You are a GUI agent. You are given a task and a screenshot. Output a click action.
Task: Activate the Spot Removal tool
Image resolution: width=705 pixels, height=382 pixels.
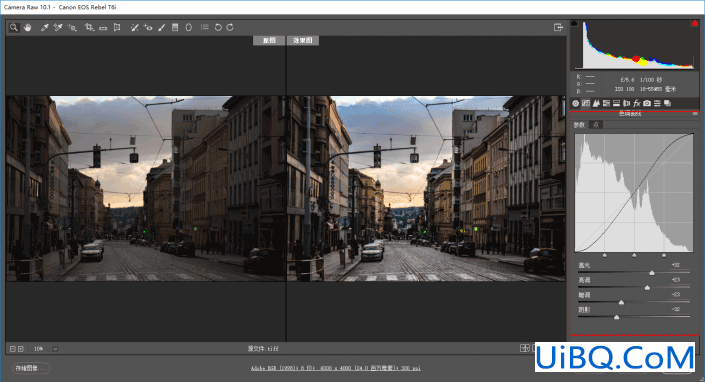click(x=134, y=27)
